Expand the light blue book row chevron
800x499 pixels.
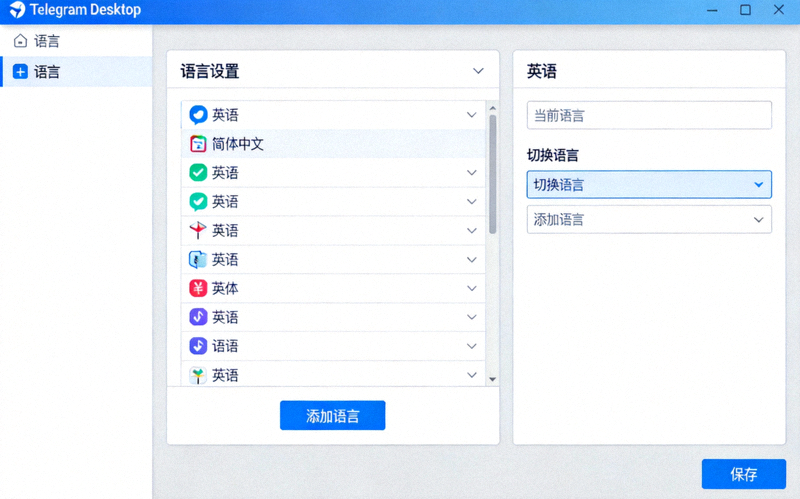point(471,260)
